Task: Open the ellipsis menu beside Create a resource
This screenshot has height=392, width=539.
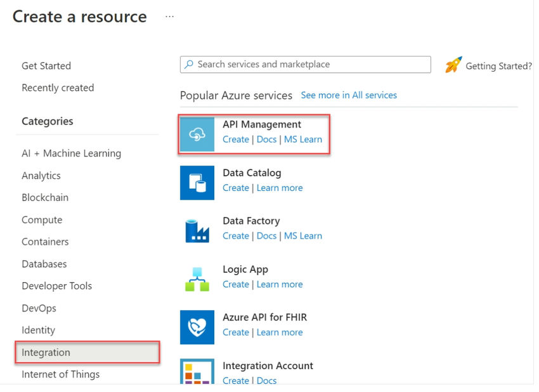Action: 169,16
